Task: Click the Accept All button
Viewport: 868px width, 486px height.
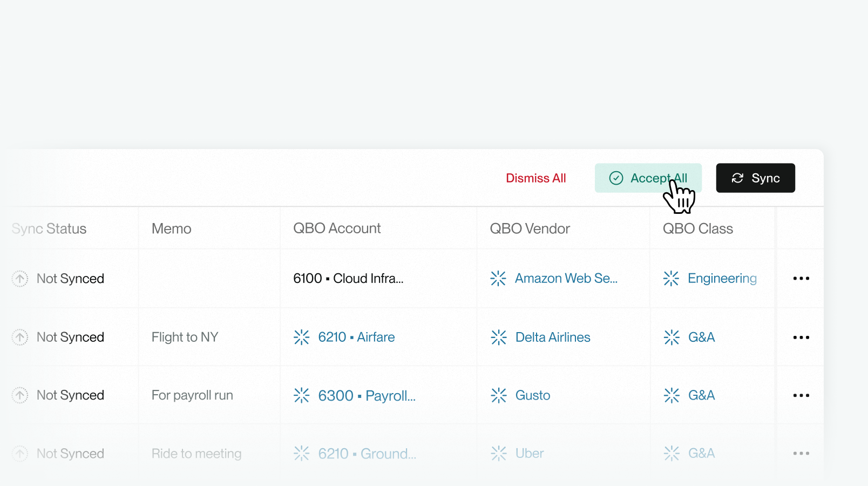Action: pos(648,178)
